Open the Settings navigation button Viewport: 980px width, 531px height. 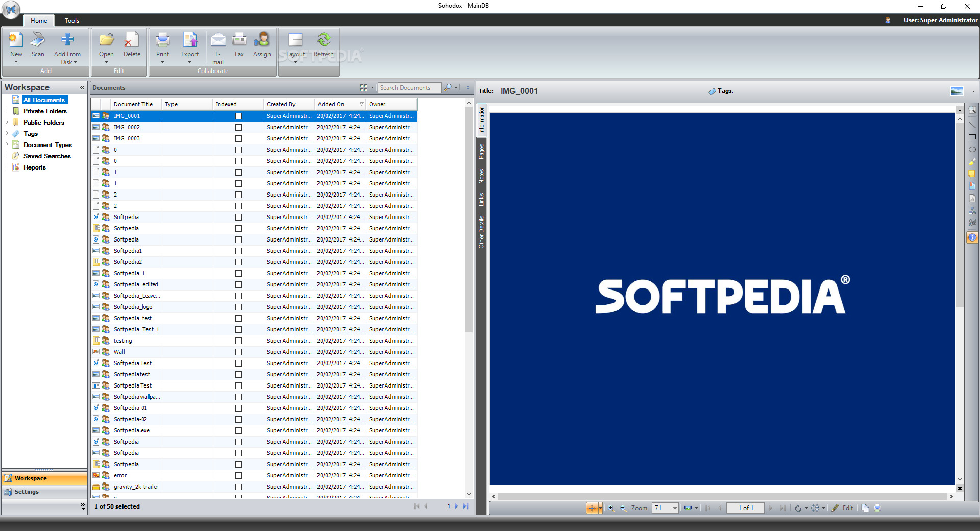(44, 492)
